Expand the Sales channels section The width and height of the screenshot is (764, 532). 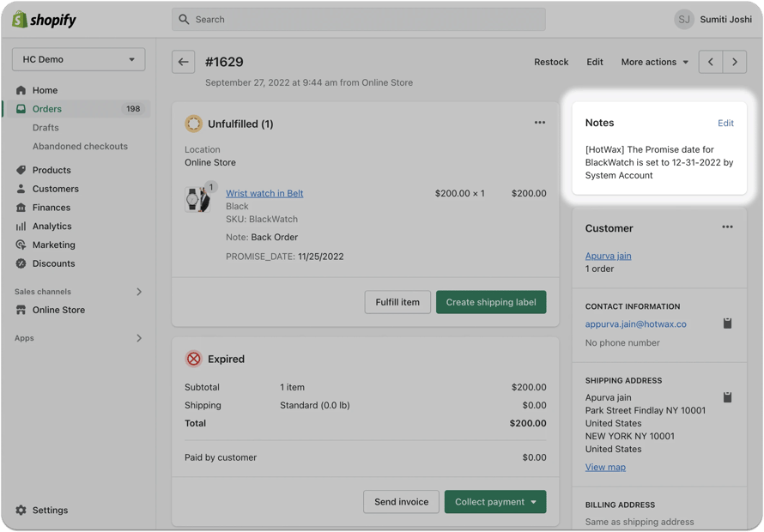(139, 292)
